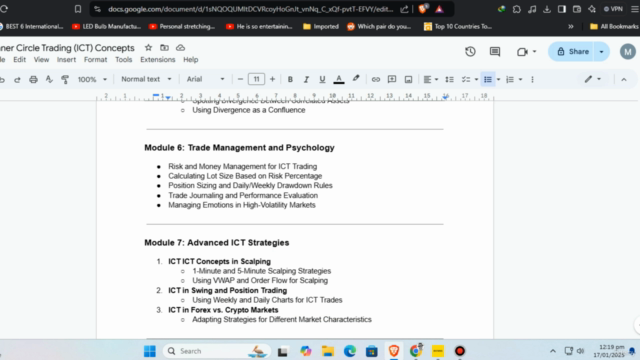
Task: Open the Format menu
Action: (96, 60)
